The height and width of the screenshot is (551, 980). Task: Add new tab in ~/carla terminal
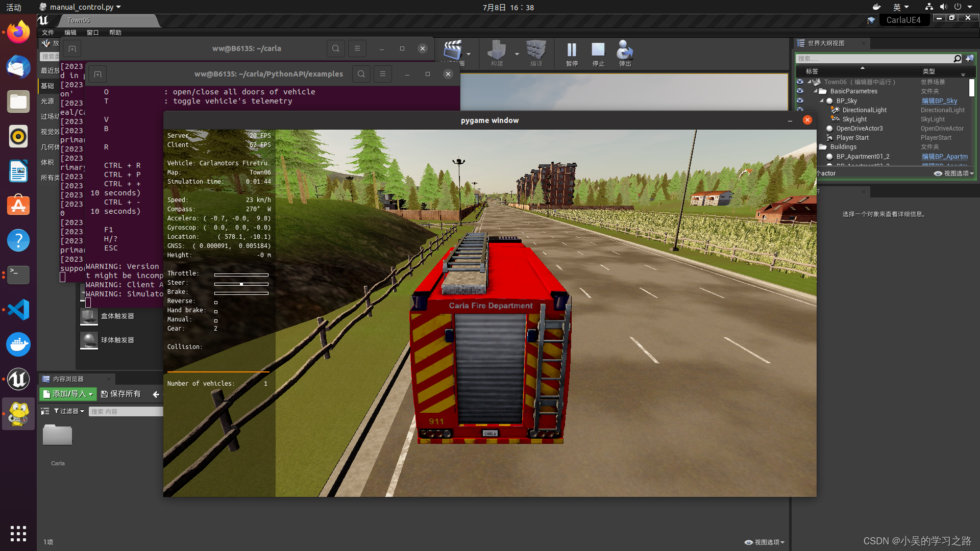coord(72,49)
